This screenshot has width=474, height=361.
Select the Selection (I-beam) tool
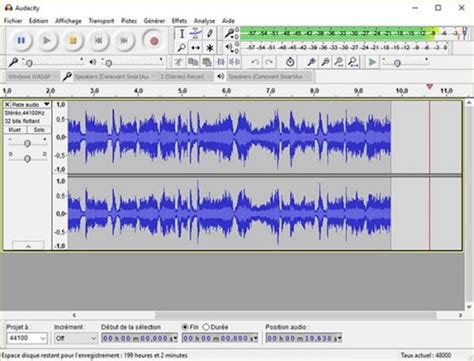(182, 33)
